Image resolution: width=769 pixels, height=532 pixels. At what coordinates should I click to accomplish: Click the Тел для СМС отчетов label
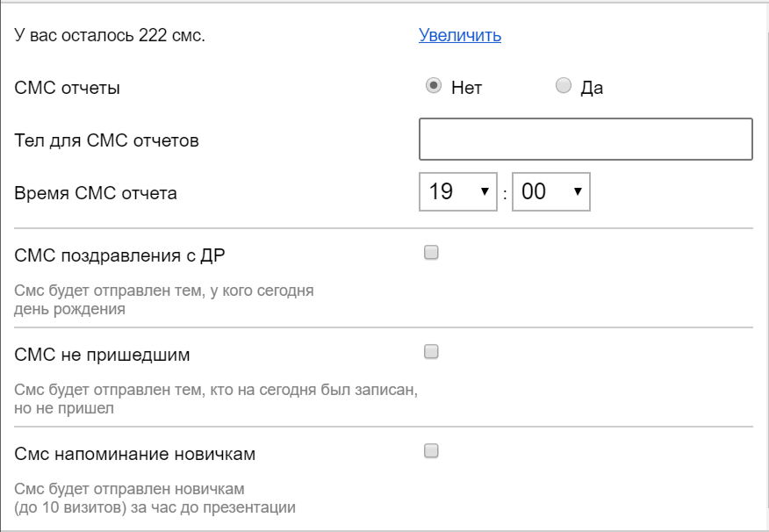pos(107,140)
